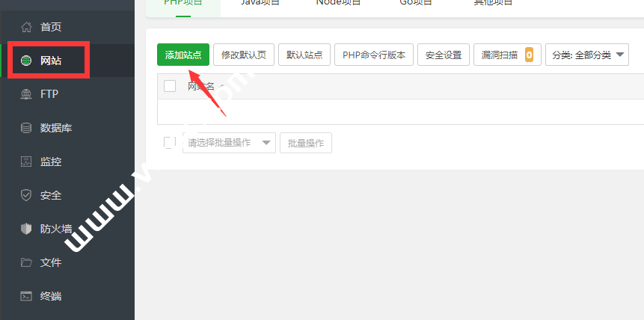Click the terminal icon beside 终端
The image size is (644, 320).
tap(26, 296)
